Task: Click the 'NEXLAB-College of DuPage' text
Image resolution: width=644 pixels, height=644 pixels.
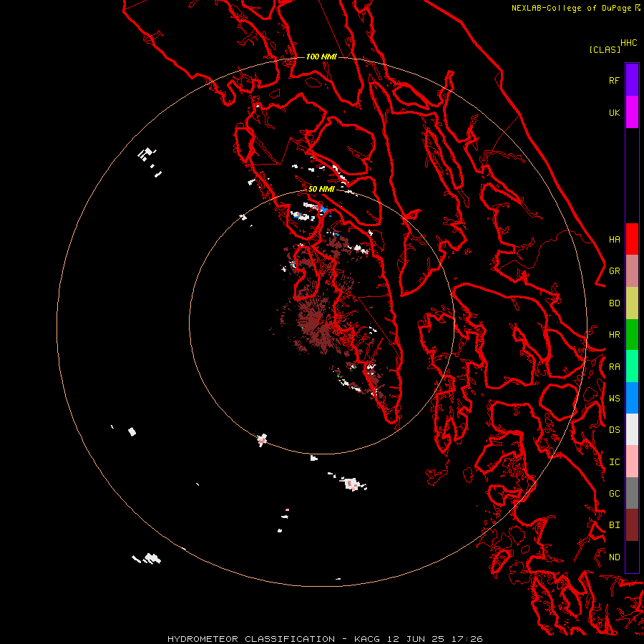Action: tap(572, 8)
